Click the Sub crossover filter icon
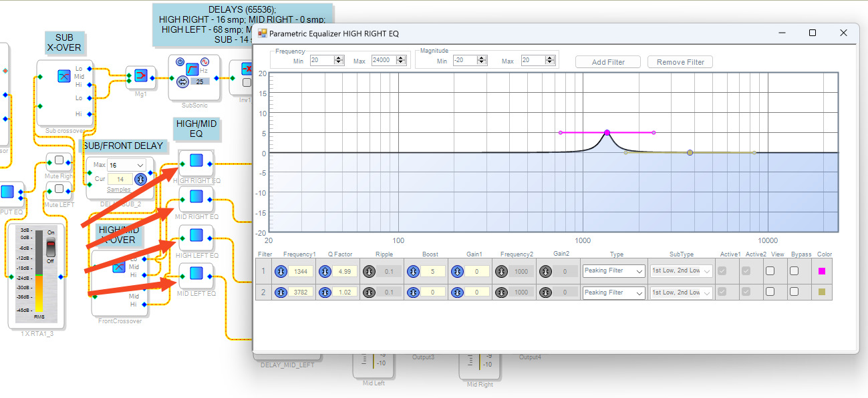This screenshot has width=868, height=398. tap(63, 77)
